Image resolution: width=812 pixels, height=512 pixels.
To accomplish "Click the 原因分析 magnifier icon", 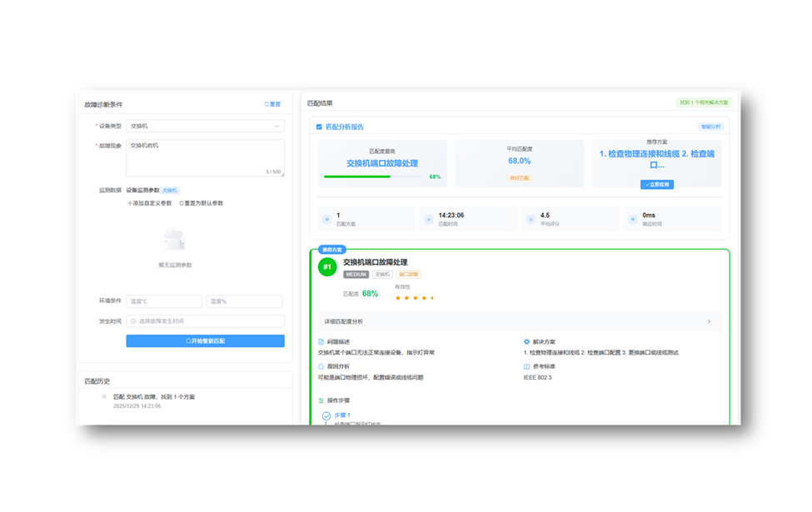I will click(x=321, y=366).
